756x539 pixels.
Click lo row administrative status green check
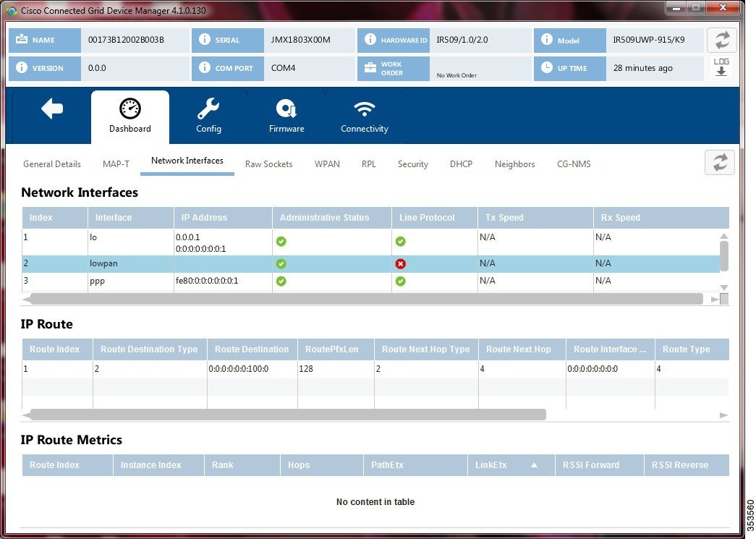(x=281, y=242)
